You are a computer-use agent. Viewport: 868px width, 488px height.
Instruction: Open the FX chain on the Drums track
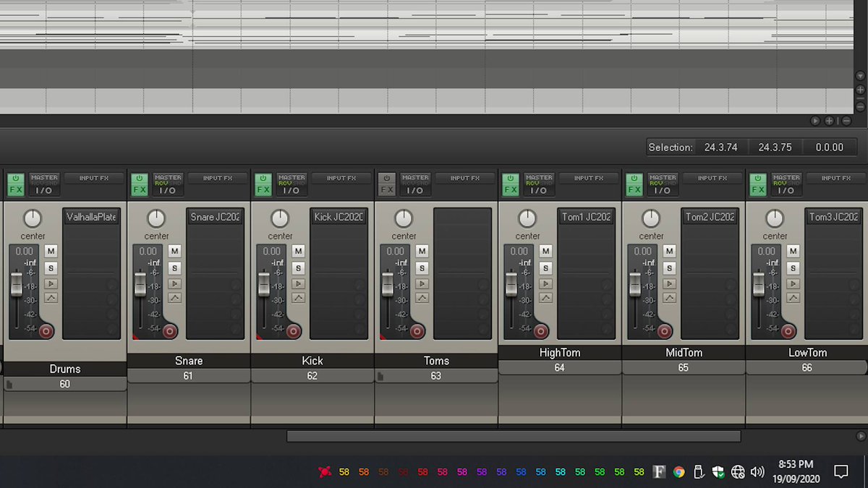[x=16, y=184]
